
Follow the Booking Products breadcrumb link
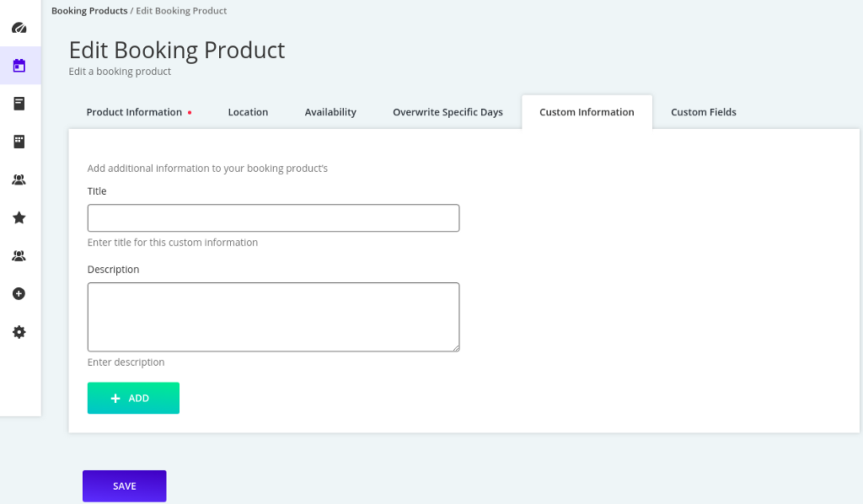click(89, 11)
